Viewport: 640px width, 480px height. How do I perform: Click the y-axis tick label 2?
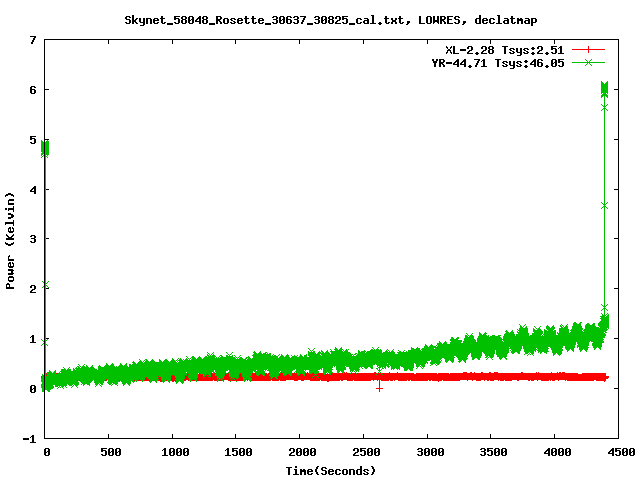point(33,289)
